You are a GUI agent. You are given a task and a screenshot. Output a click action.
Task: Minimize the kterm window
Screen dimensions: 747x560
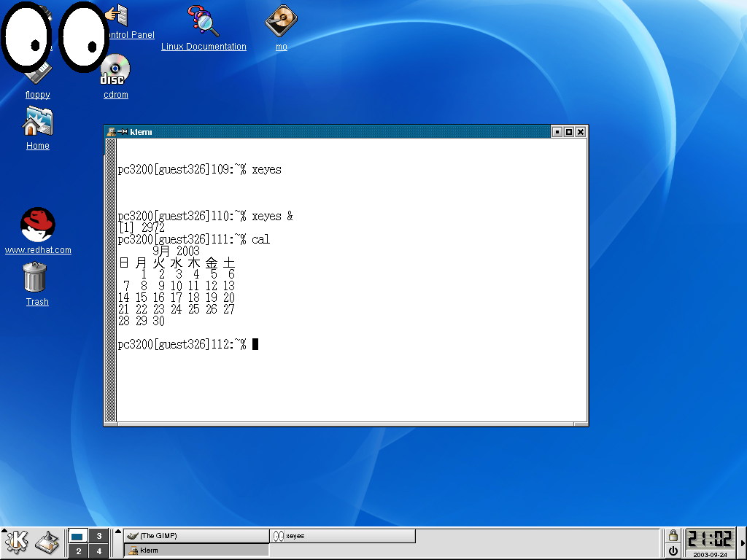pyautogui.click(x=557, y=132)
